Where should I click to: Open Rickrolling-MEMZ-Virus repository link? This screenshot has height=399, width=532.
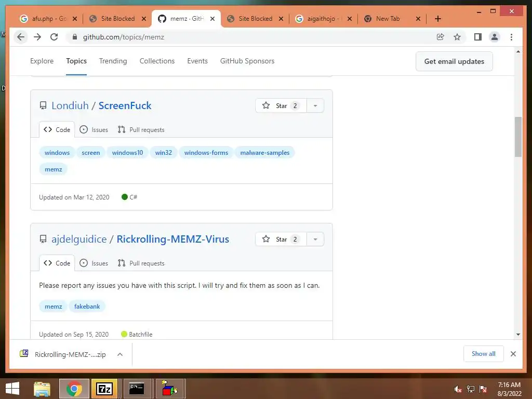[x=173, y=239]
